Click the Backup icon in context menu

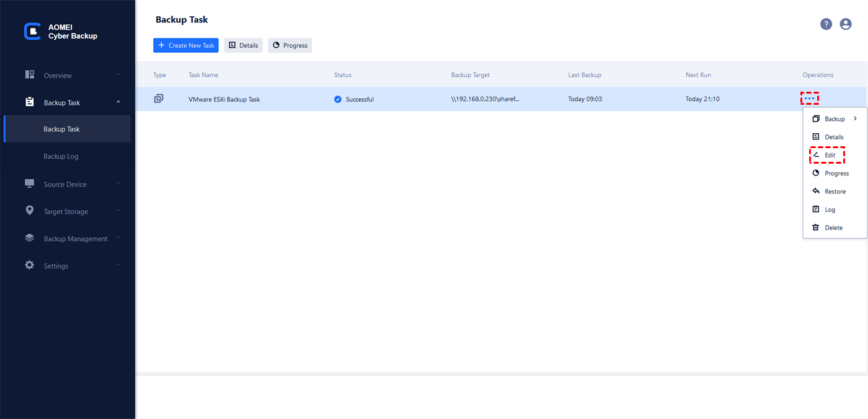click(x=816, y=118)
